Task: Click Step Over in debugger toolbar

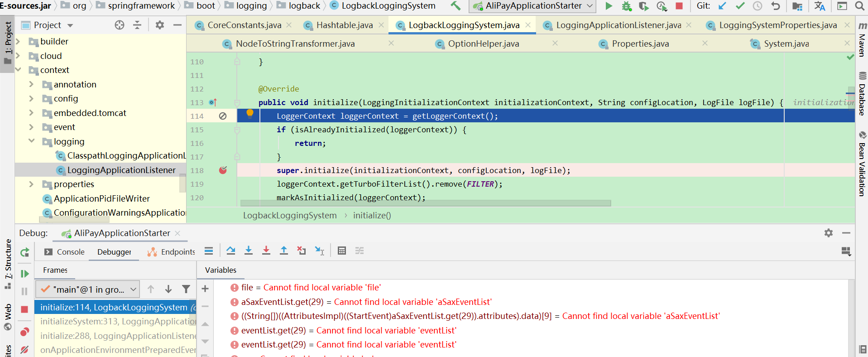Action: (231, 251)
